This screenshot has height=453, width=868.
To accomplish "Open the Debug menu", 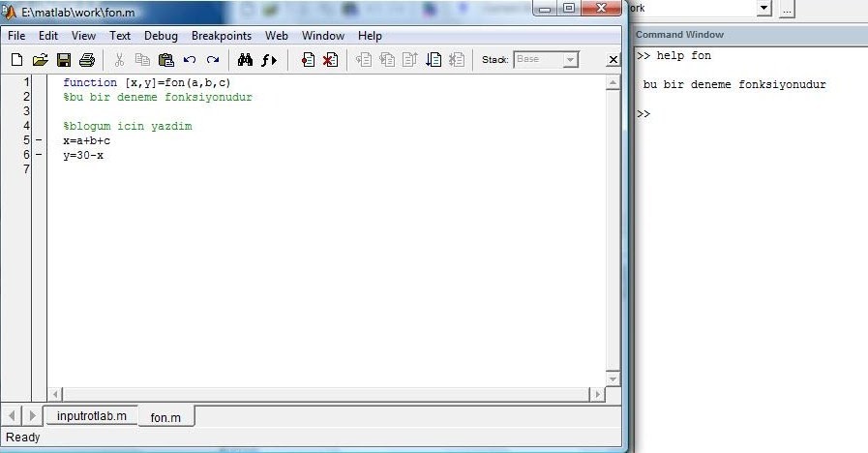I will (x=161, y=36).
